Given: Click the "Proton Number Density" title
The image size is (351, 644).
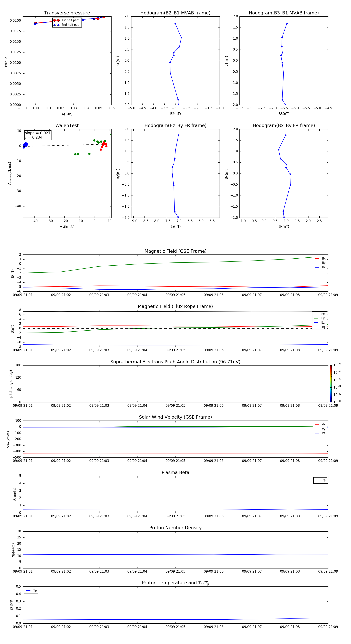Looking at the screenshot, I should click(175, 528).
